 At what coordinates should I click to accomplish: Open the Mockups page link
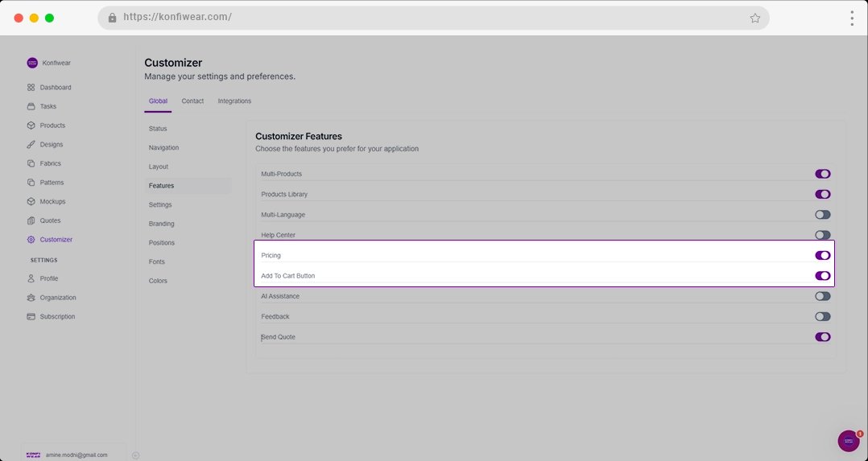click(52, 201)
